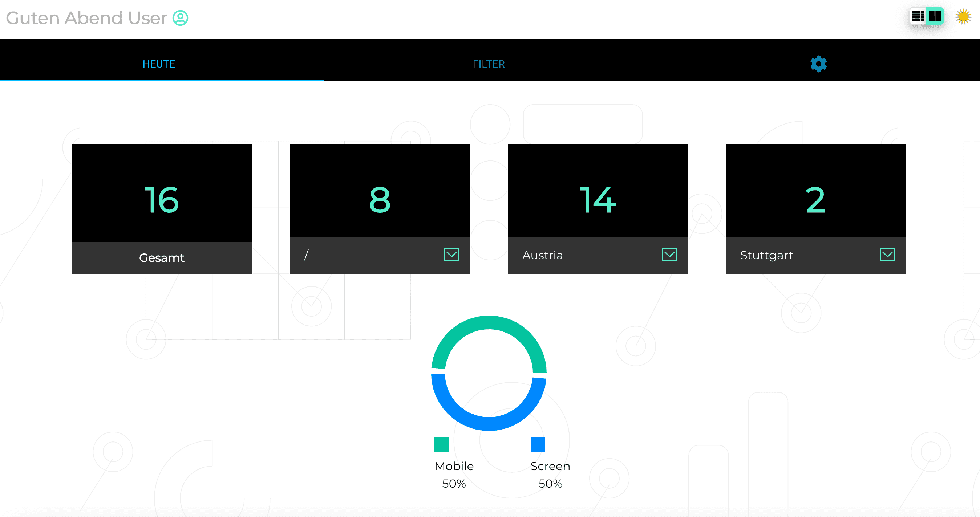Toggle the slash category filter checkbox
980x517 pixels.
coord(452,255)
